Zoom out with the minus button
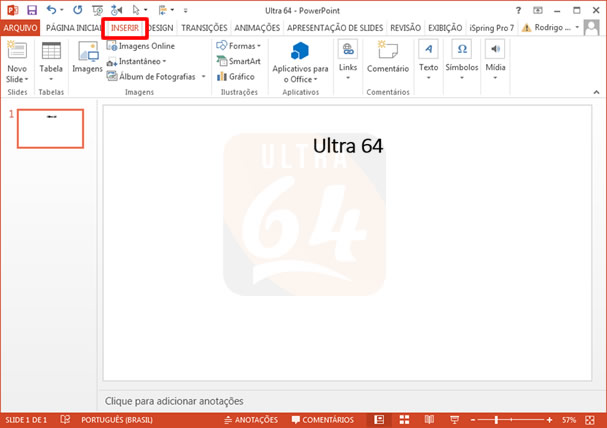The image size is (607, 428). click(473, 420)
